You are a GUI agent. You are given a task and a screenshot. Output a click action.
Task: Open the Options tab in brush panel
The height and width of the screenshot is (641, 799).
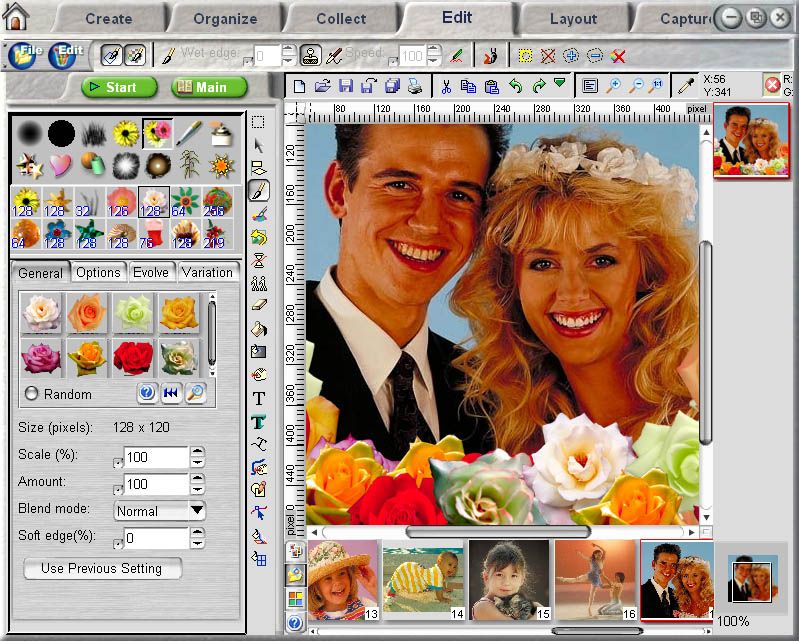(x=98, y=273)
